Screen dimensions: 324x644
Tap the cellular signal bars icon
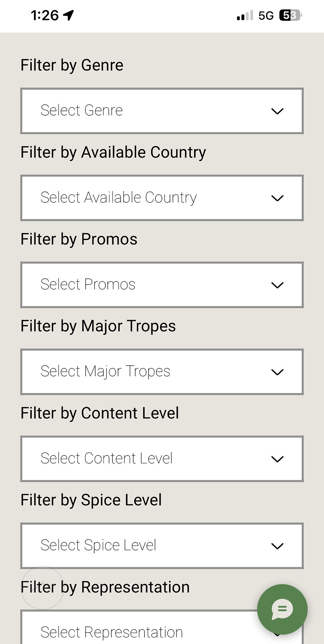[245, 16]
